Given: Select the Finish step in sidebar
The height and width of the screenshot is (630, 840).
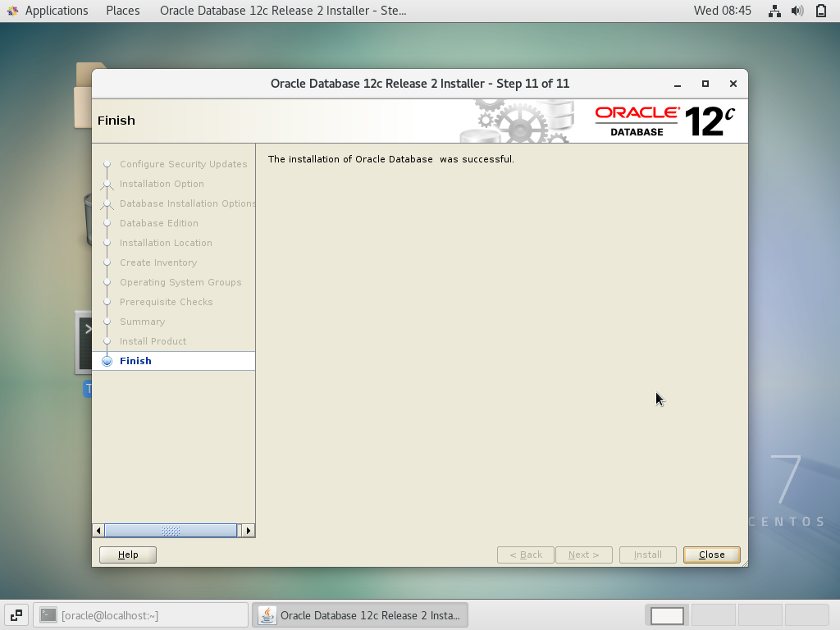Looking at the screenshot, I should (174, 361).
